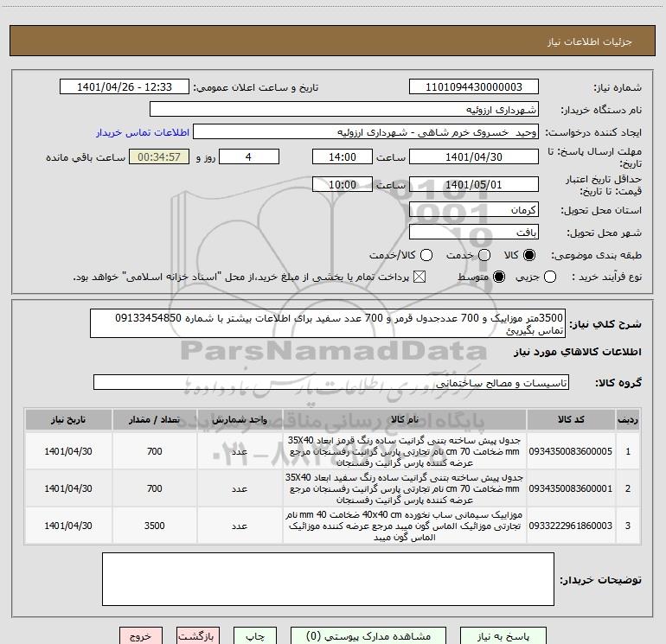Click the شرح کلی نیاز description box
666x644 pixels.
click(328, 323)
